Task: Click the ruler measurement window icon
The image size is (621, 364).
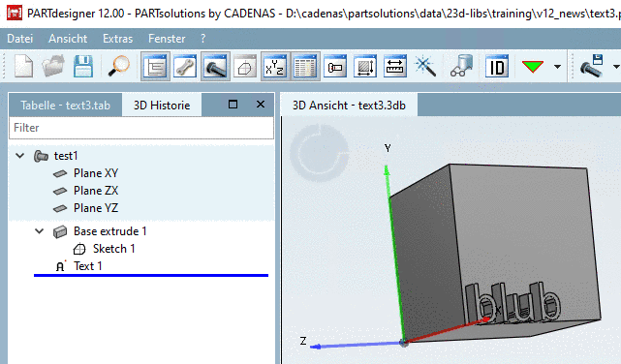Action: click(395, 66)
